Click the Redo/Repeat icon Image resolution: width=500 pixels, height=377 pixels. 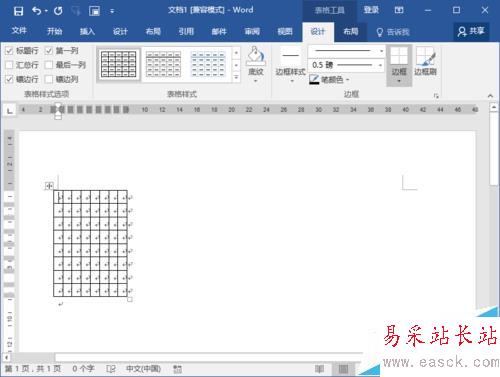[x=58, y=11]
